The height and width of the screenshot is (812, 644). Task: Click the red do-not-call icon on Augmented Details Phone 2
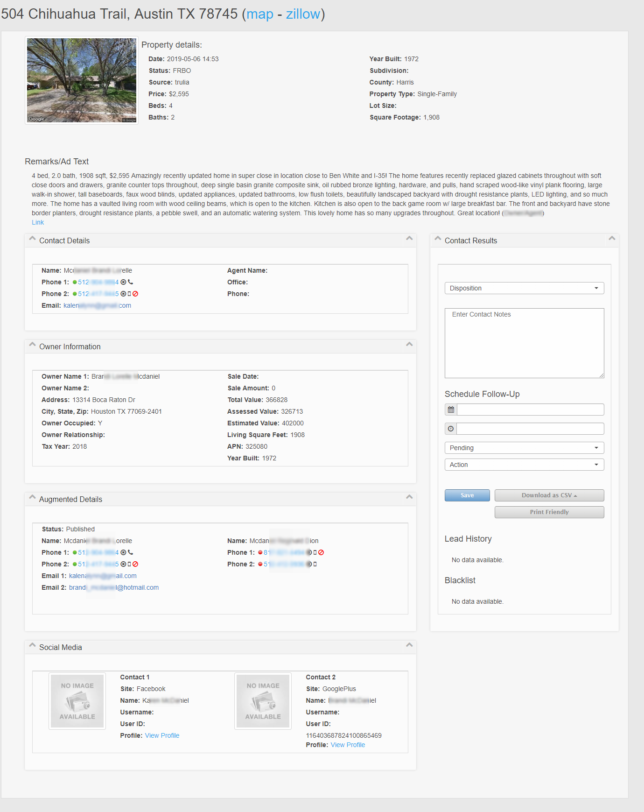point(135,564)
